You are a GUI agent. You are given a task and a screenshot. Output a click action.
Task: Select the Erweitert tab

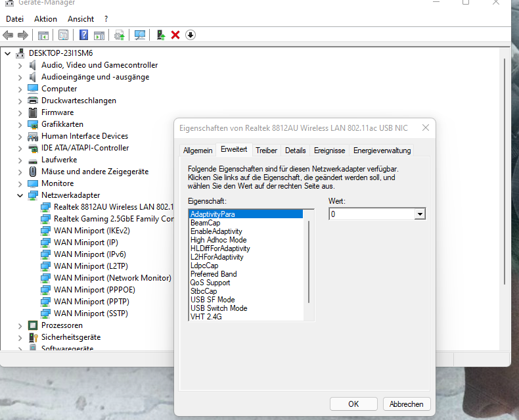pyautogui.click(x=234, y=149)
